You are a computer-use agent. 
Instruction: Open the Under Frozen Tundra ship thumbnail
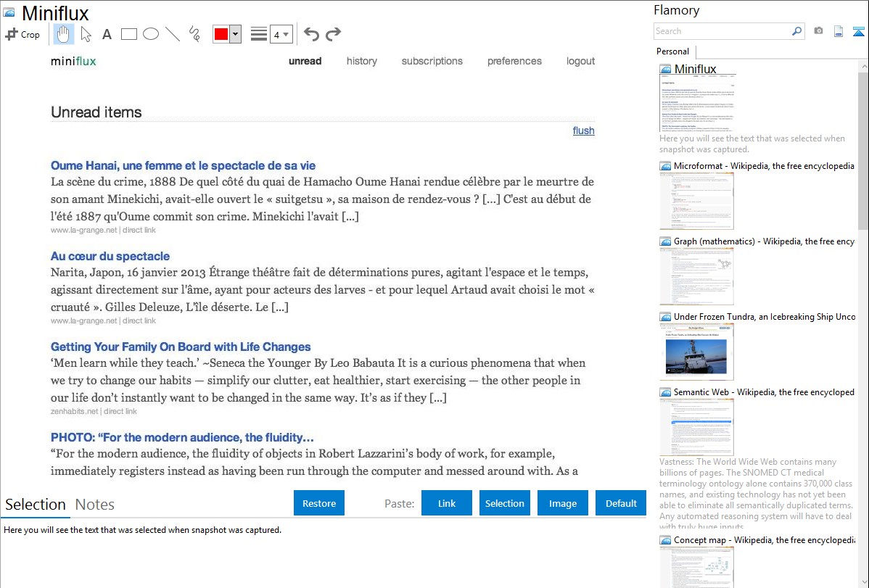(696, 352)
